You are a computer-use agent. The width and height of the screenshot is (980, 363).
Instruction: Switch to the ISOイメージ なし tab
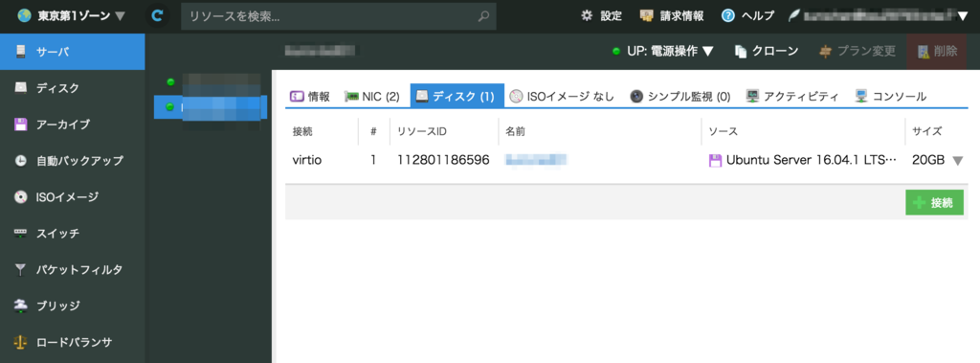point(562,97)
